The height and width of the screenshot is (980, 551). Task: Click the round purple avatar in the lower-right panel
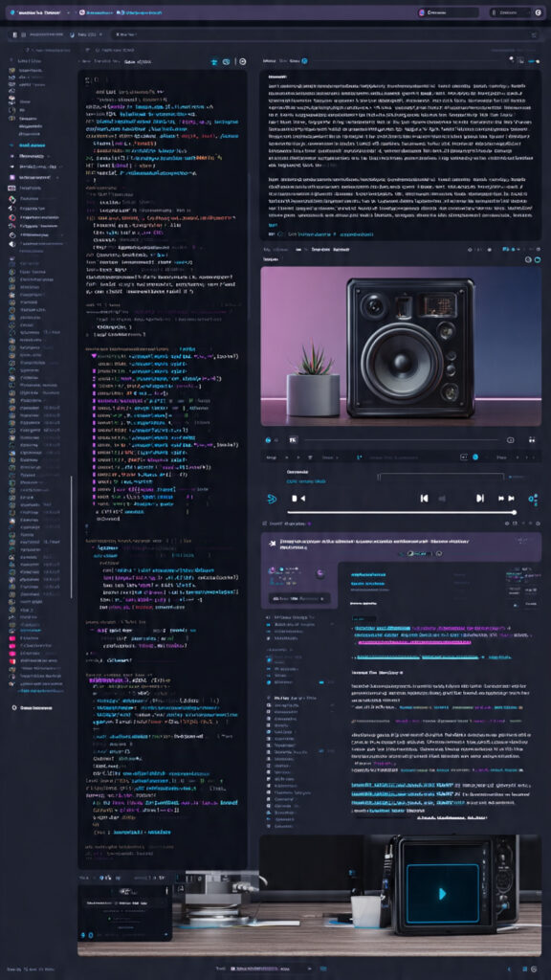[x=320, y=573]
